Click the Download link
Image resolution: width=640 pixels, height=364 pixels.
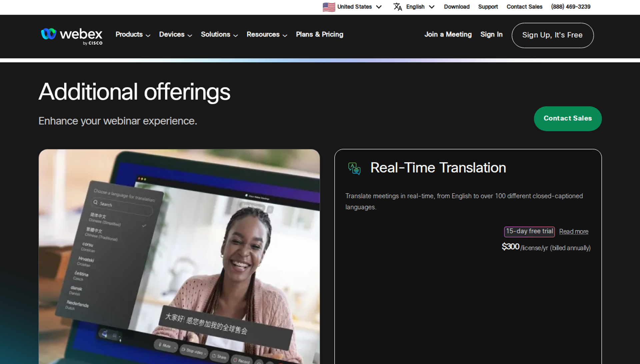coord(456,7)
